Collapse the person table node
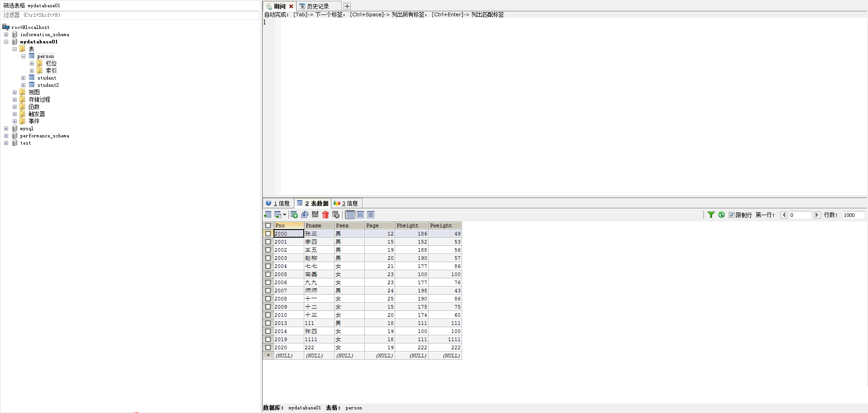 click(23, 56)
